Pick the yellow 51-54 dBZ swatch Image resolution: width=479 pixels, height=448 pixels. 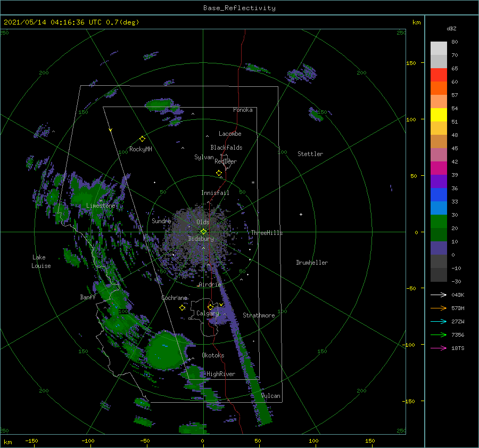pyautogui.click(x=439, y=115)
